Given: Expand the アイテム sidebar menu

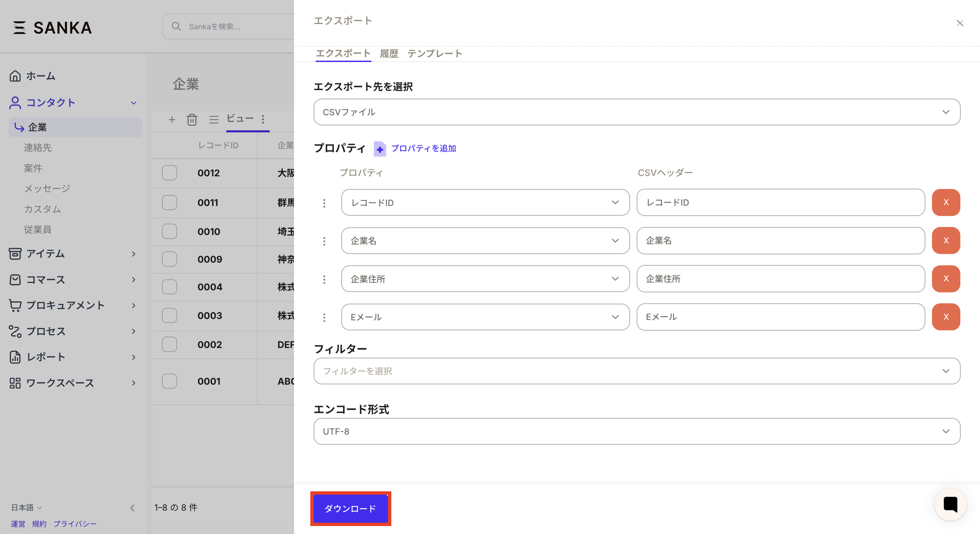Looking at the screenshot, I should [x=72, y=254].
